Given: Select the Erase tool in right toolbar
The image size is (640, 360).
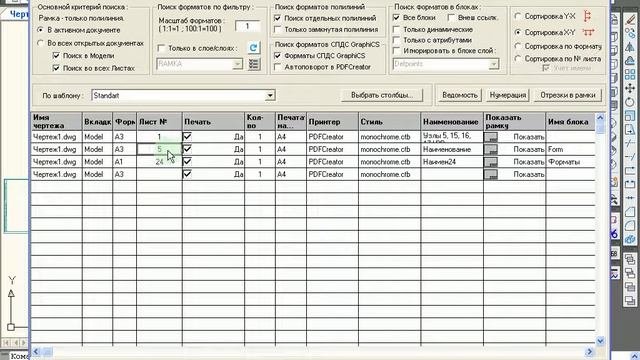Looking at the screenshot, I should click(630, 19).
